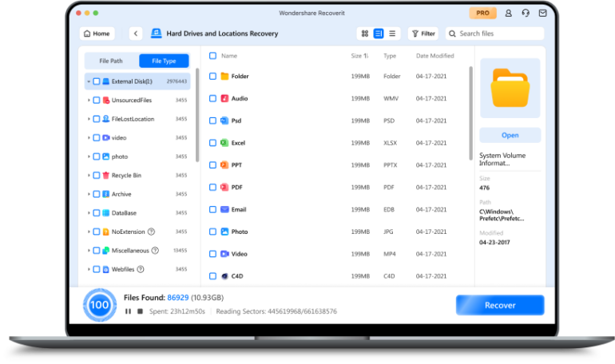The image size is (615, 364).
Task: Check the Recycle Bin checkbox
Action: (x=96, y=175)
